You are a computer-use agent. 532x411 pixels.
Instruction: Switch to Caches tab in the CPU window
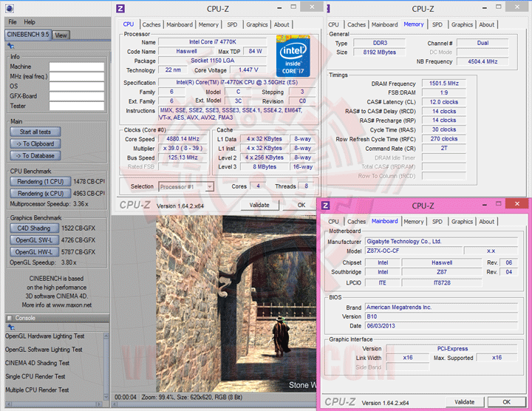click(x=151, y=24)
